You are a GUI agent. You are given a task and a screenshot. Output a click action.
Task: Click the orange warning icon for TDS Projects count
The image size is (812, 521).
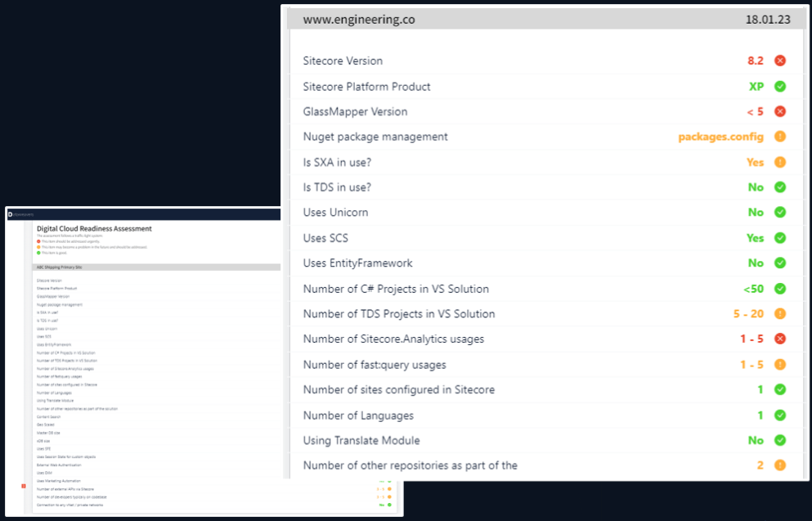click(x=779, y=314)
